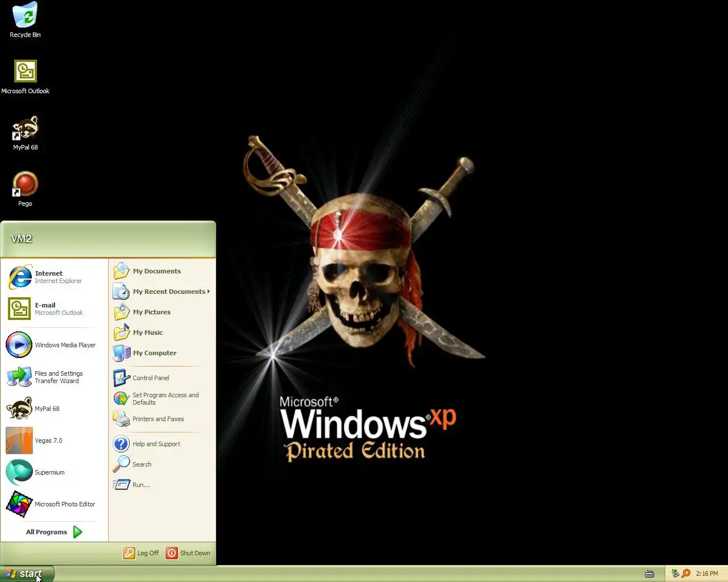
Task: Open Search from the Start menu
Action: click(162, 464)
